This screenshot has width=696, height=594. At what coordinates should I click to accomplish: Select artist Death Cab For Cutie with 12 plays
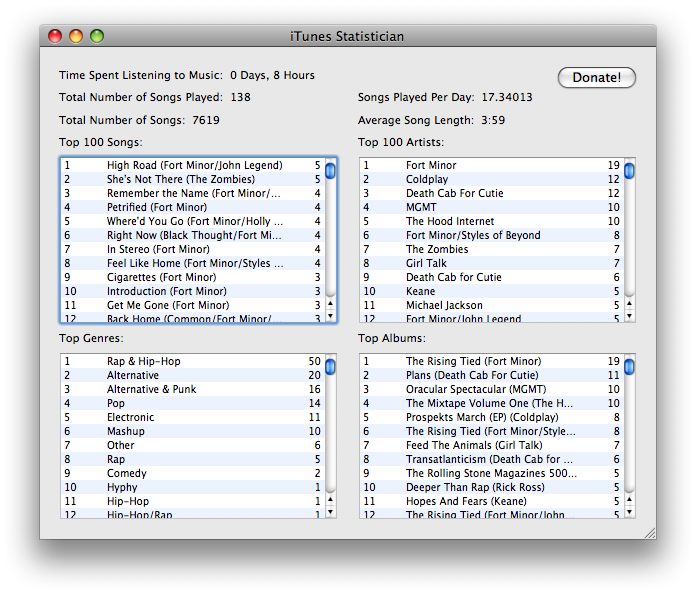pos(492,193)
